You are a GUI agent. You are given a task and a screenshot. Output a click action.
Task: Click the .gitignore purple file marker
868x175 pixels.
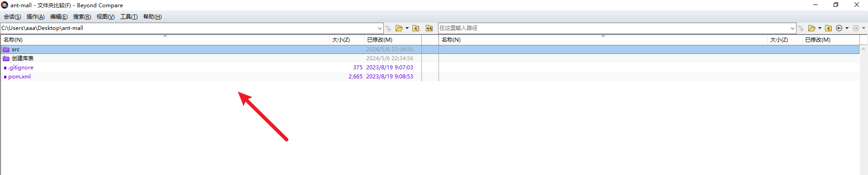[x=5, y=68]
